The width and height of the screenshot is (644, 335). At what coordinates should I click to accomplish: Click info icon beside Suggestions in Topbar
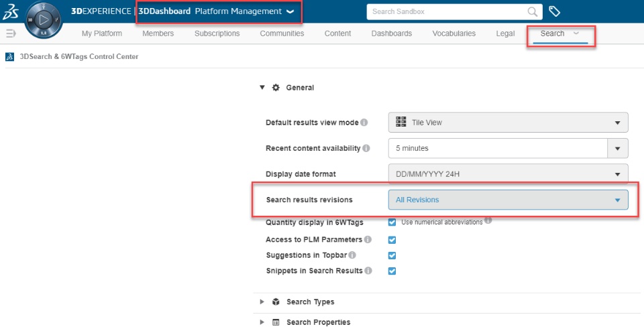pyautogui.click(x=352, y=255)
